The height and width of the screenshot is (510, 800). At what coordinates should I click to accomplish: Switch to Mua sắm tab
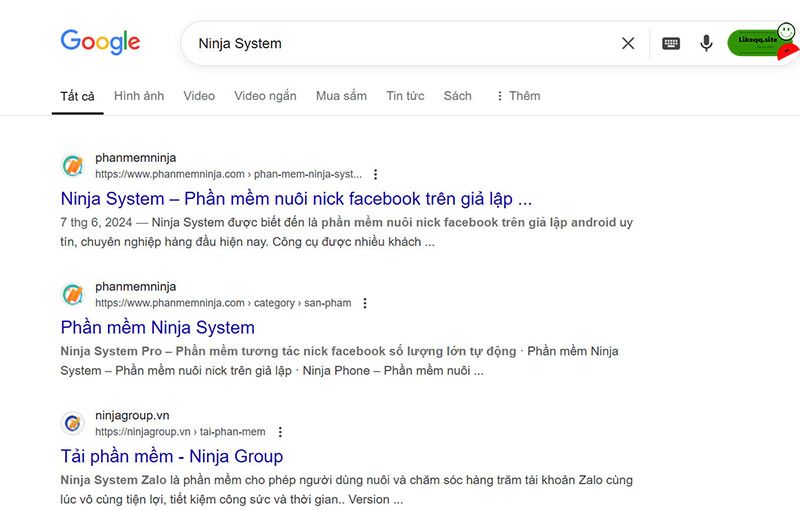(341, 96)
